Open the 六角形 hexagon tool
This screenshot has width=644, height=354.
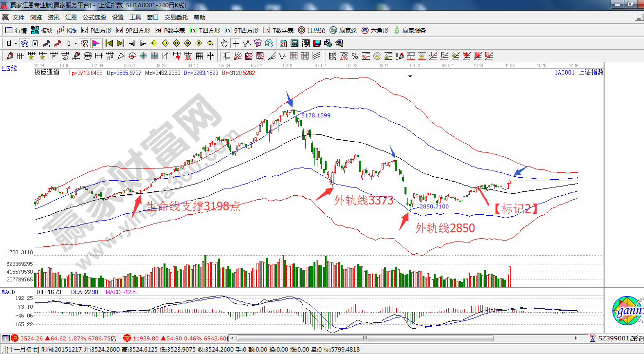(375, 30)
